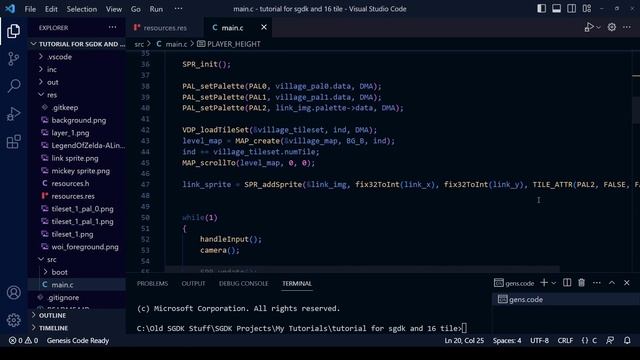Open the Extensions view
Screen dimensions: 640x360
(13, 142)
